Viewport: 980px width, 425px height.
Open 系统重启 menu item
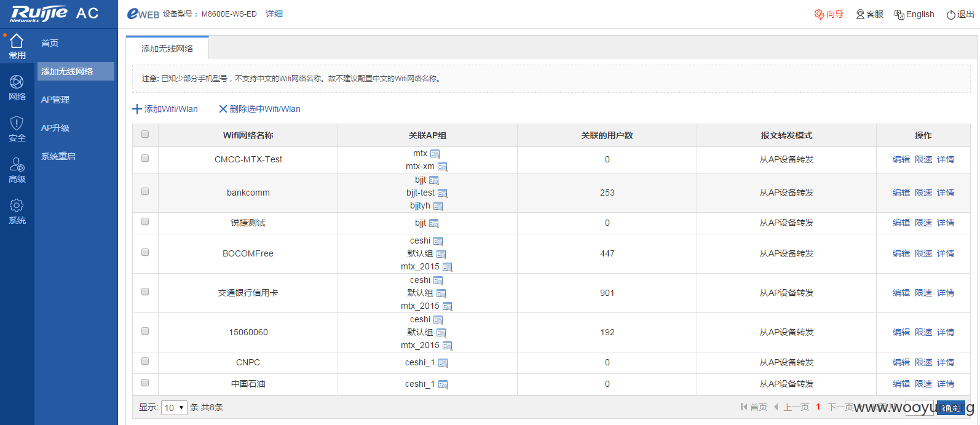click(58, 156)
